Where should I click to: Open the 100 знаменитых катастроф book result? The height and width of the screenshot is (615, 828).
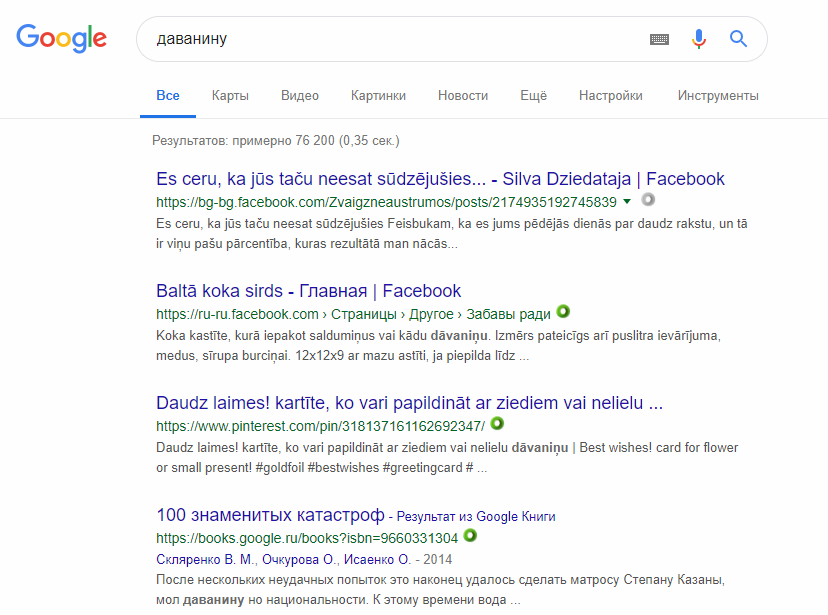pyautogui.click(x=270, y=515)
